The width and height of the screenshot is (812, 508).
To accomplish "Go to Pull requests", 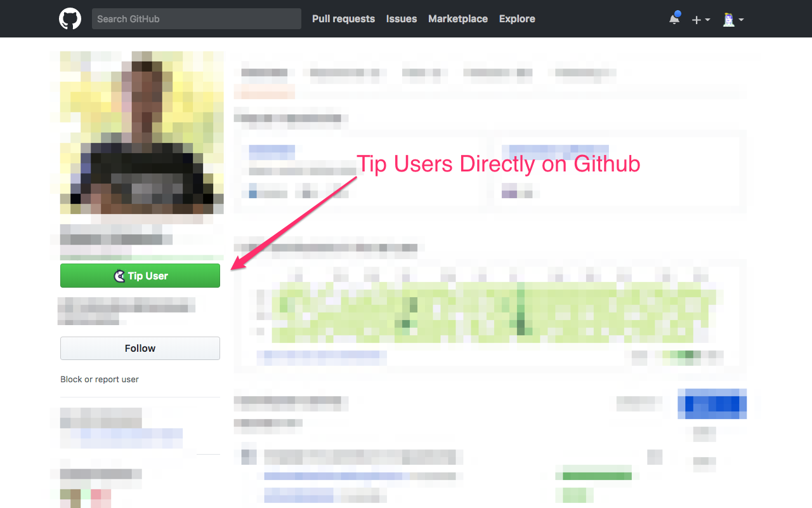I will point(343,19).
